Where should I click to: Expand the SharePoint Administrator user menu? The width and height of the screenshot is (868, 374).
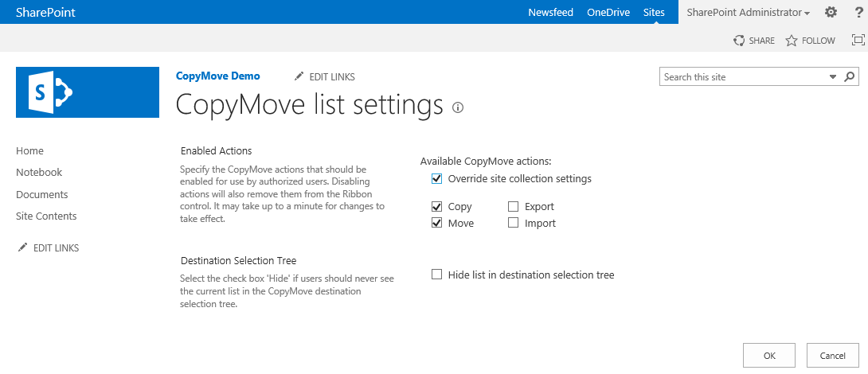click(x=749, y=12)
